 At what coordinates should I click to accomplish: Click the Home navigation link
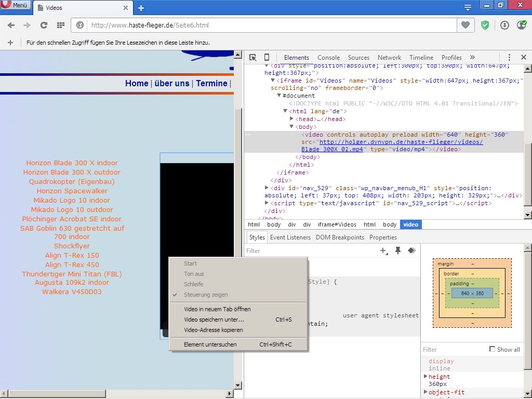[x=137, y=83]
